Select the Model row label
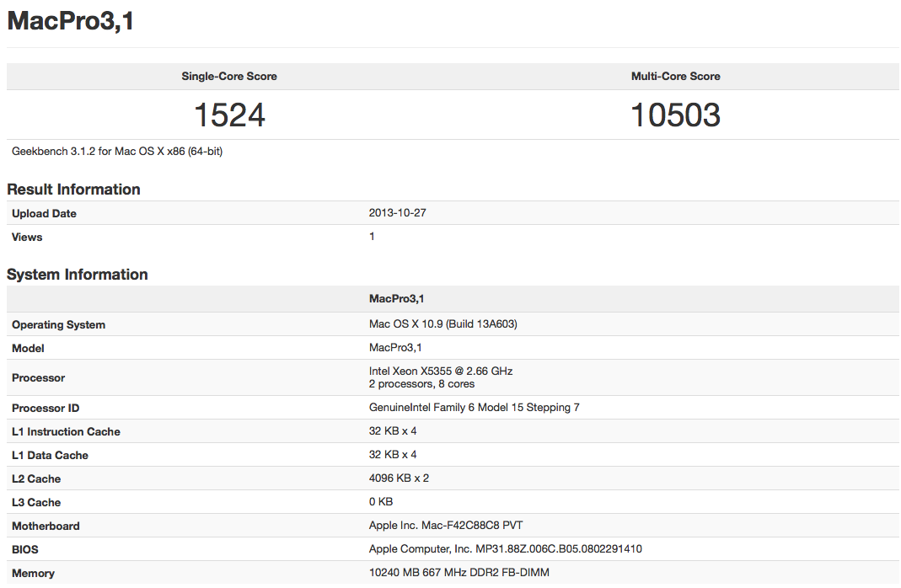Image resolution: width=901 pixels, height=588 pixels. tap(28, 349)
